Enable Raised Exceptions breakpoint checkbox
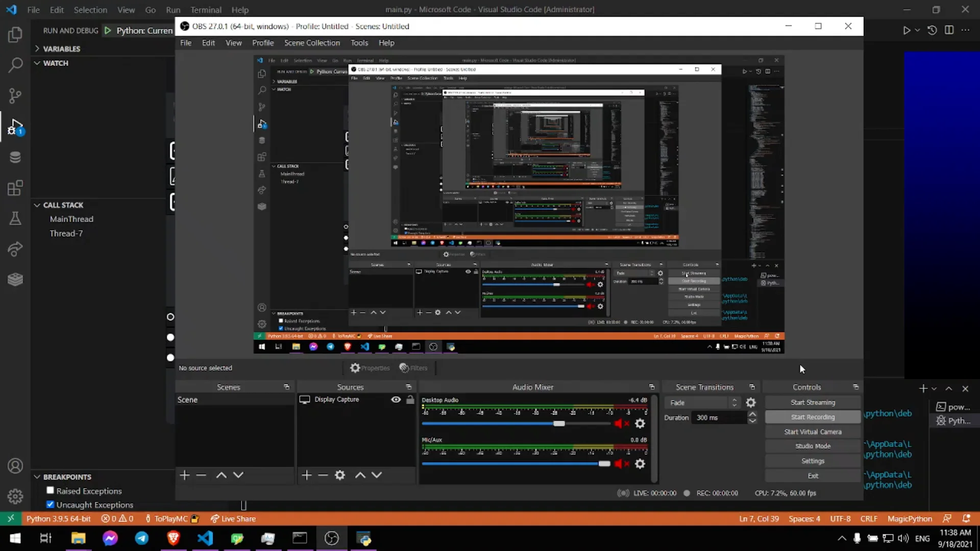 [x=50, y=490]
